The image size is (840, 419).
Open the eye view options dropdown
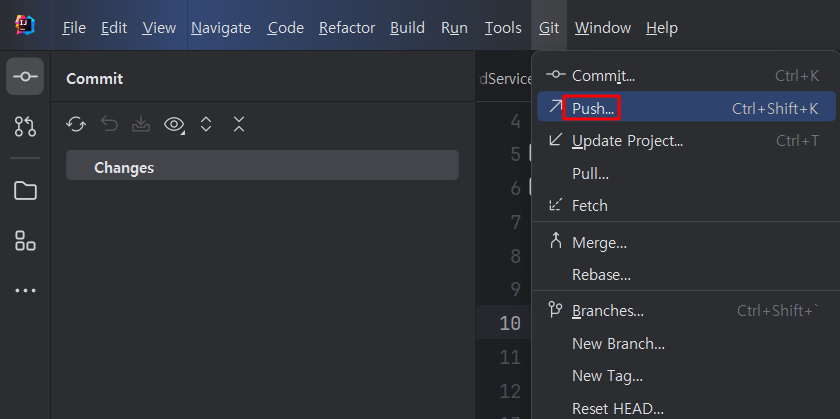coord(174,125)
